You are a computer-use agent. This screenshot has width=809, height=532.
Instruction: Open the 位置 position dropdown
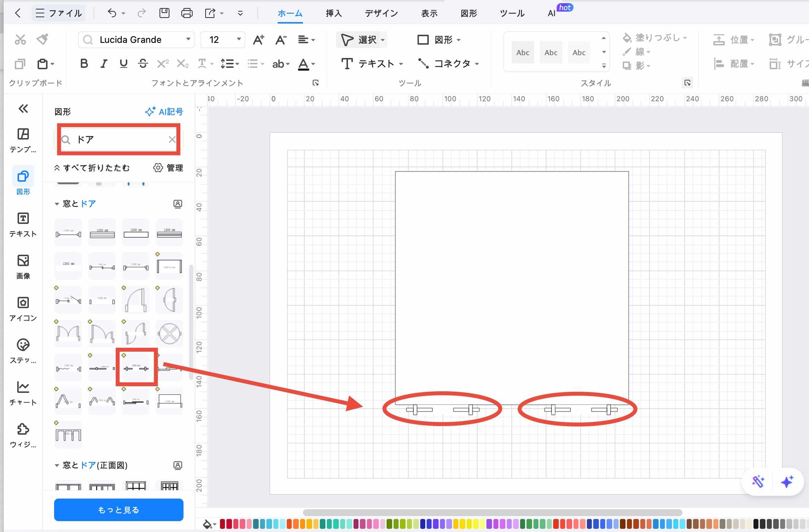pos(734,39)
